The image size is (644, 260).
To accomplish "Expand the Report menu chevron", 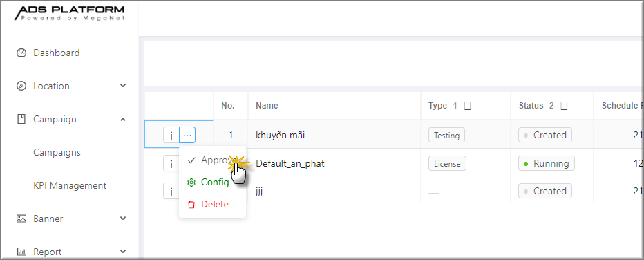I will [x=123, y=252].
